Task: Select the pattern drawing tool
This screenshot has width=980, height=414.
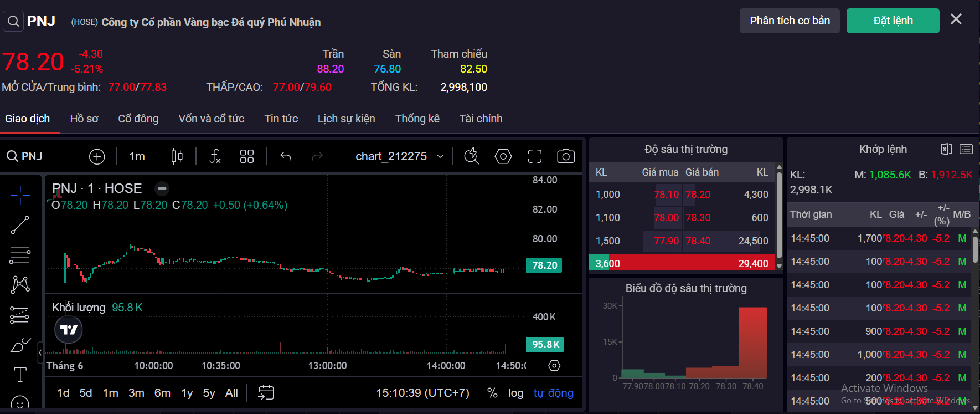Action: pos(20,284)
